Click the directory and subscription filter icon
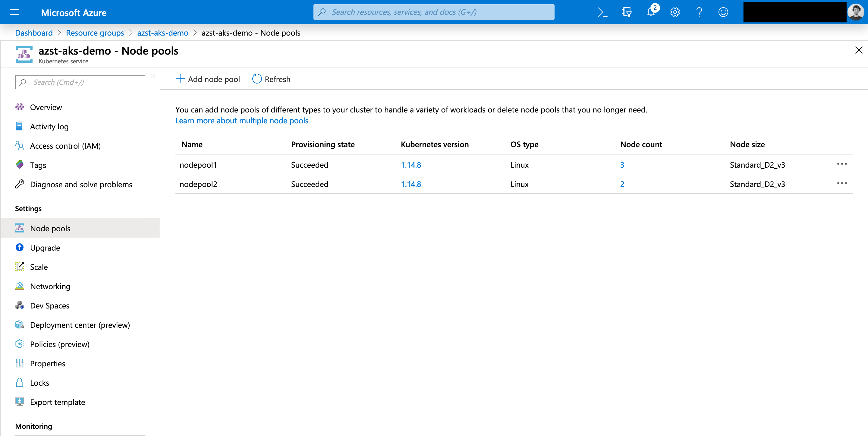Viewport: 868px width, 436px height. click(626, 12)
